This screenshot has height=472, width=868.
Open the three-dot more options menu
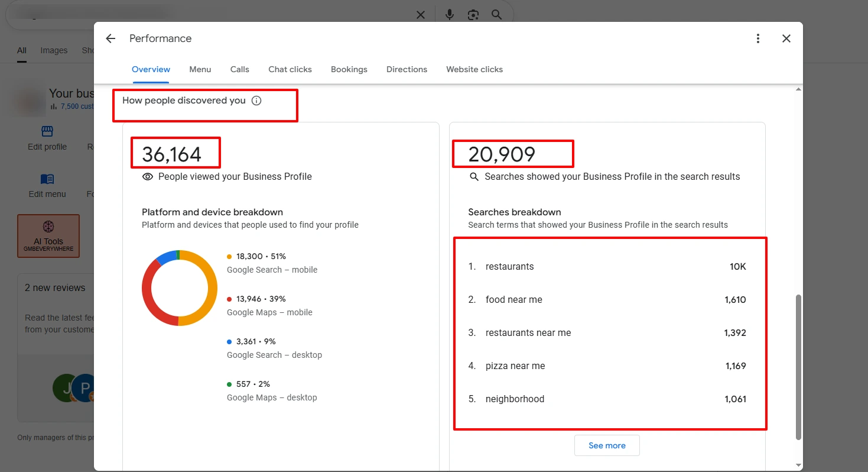758,38
